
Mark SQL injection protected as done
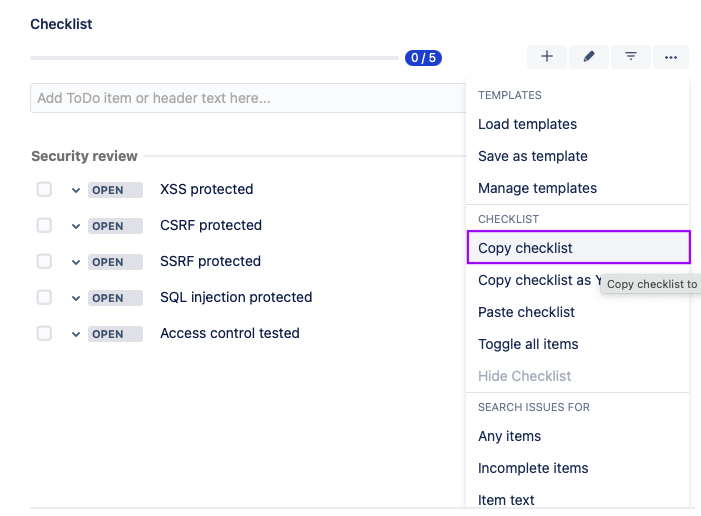(44, 297)
